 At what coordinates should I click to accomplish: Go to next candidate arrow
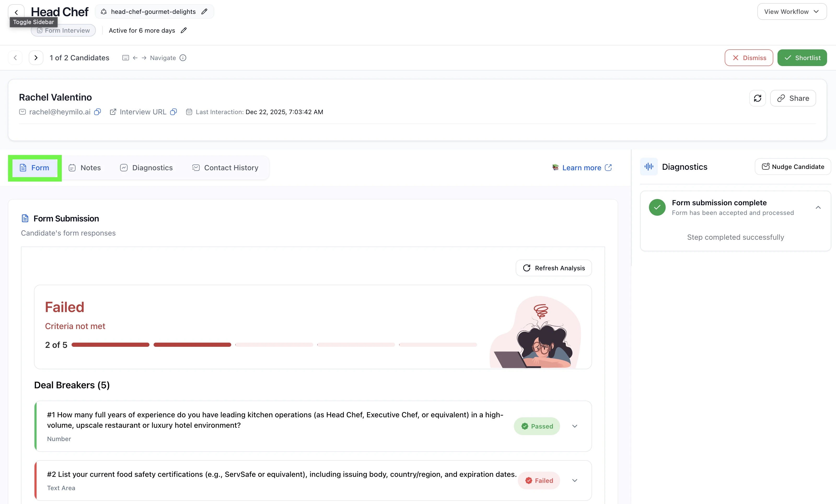coord(36,58)
